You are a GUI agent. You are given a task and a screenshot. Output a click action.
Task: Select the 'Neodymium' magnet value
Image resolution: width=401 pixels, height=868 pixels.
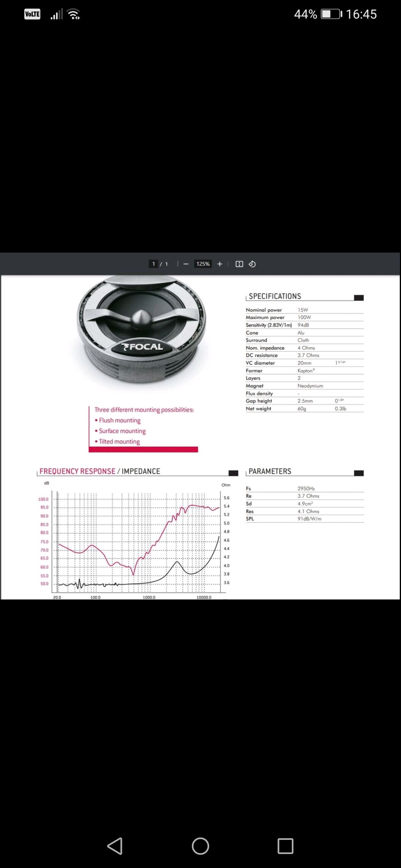point(310,386)
